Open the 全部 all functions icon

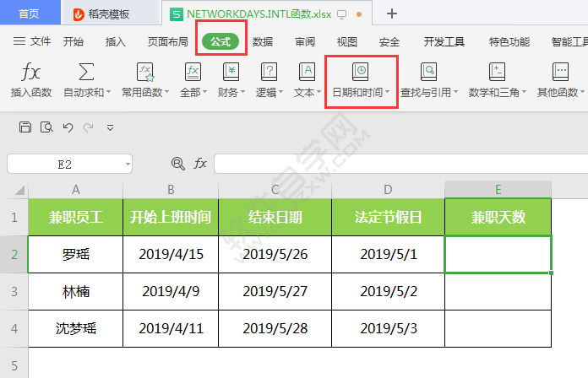[x=193, y=72]
